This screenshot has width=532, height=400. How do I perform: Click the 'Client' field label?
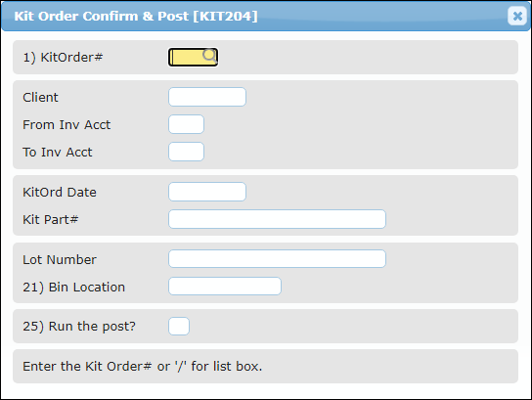[x=40, y=98]
